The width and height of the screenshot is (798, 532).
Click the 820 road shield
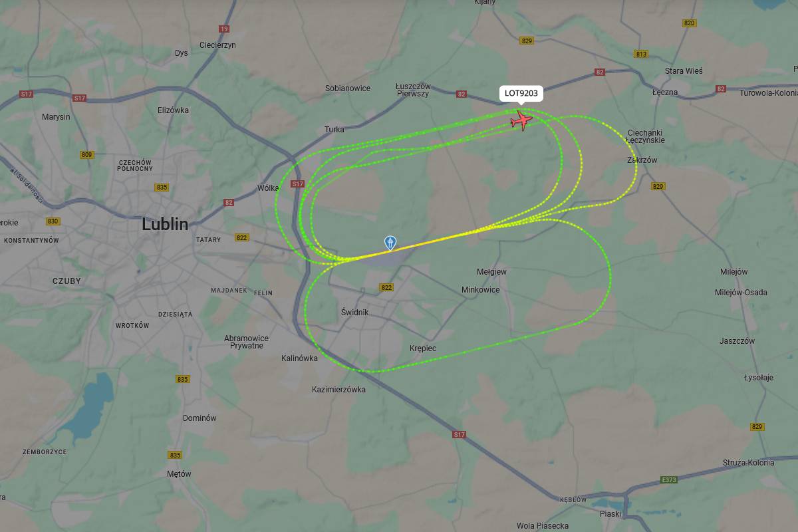(x=689, y=23)
